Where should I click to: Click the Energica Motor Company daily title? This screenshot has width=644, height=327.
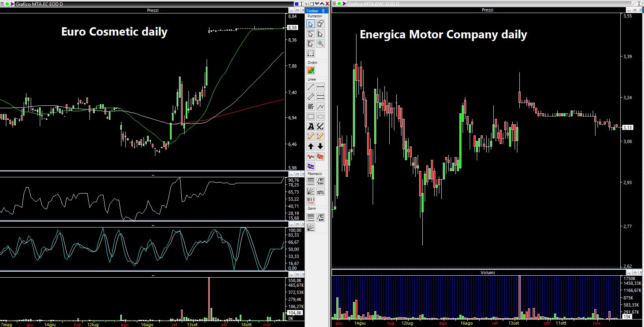click(x=443, y=35)
